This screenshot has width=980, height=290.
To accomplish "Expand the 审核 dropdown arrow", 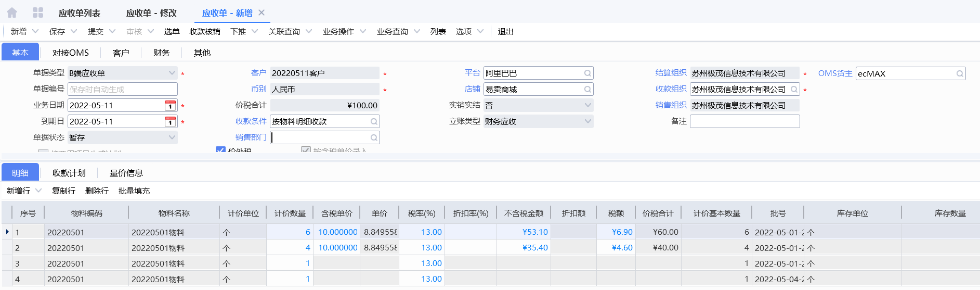I will [x=151, y=31].
